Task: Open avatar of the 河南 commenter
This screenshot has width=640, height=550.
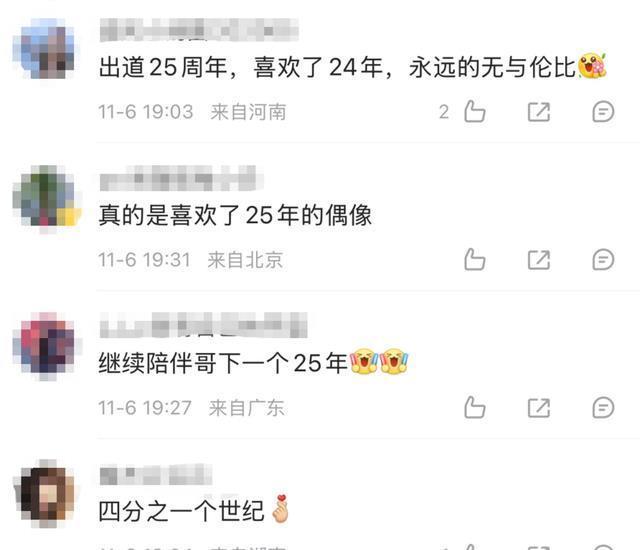Action: [44, 49]
